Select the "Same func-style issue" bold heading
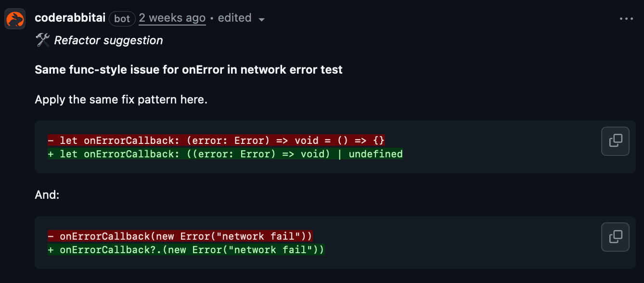The height and width of the screenshot is (283, 644). pyautogui.click(x=189, y=70)
